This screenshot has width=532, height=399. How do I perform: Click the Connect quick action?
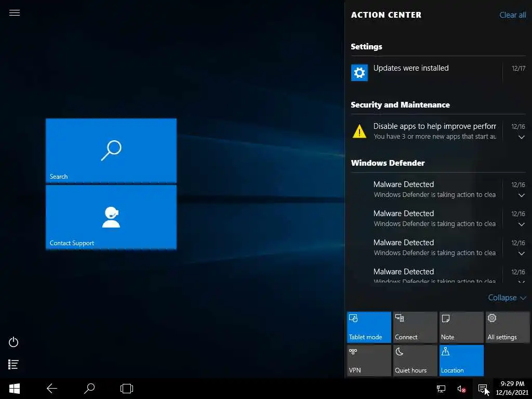415,327
